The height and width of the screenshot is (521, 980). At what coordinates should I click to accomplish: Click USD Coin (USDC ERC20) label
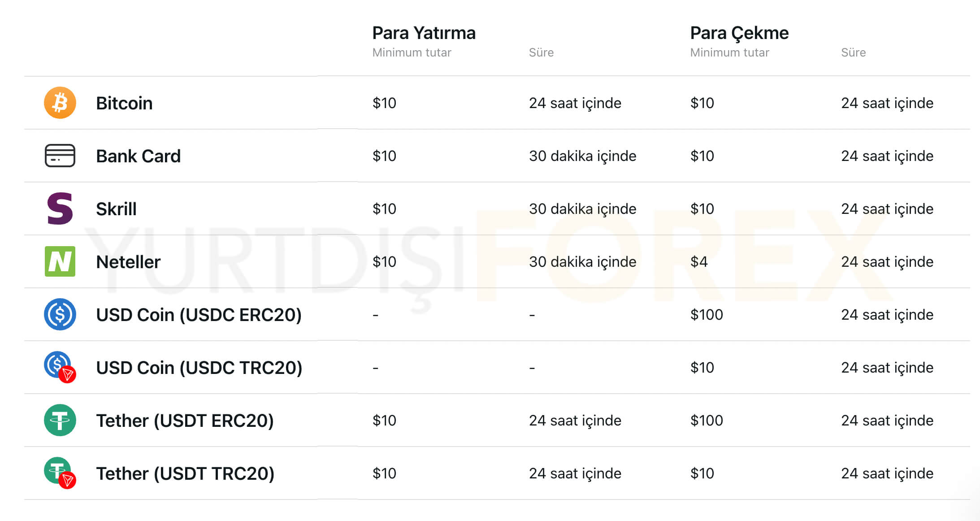pyautogui.click(x=199, y=315)
